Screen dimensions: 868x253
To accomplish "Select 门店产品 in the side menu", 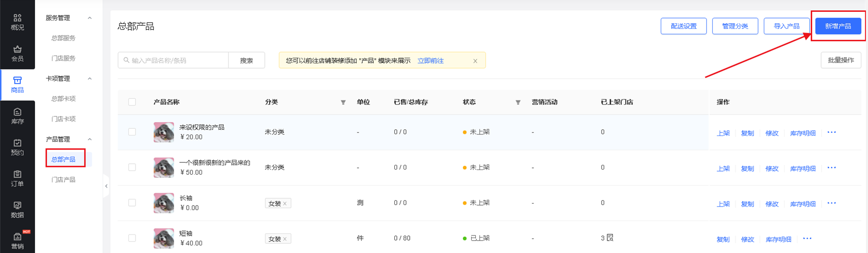I will (63, 180).
